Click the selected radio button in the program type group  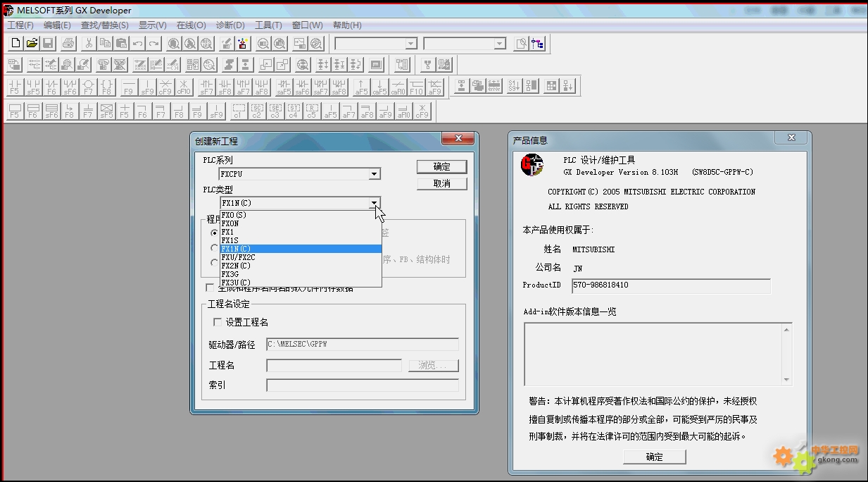click(x=215, y=233)
